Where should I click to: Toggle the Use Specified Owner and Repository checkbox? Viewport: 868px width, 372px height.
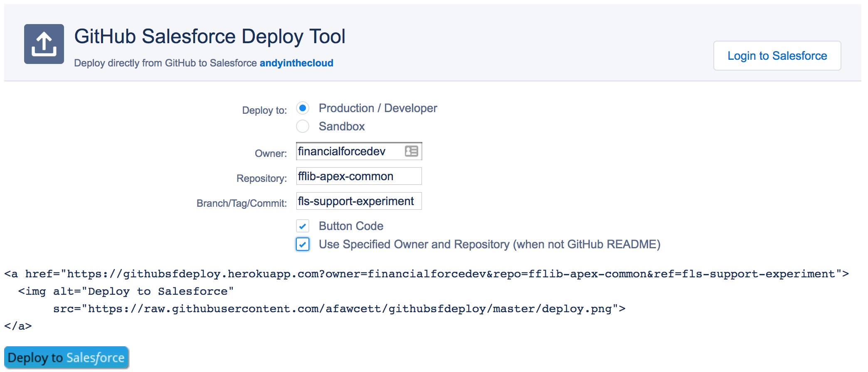coord(303,245)
